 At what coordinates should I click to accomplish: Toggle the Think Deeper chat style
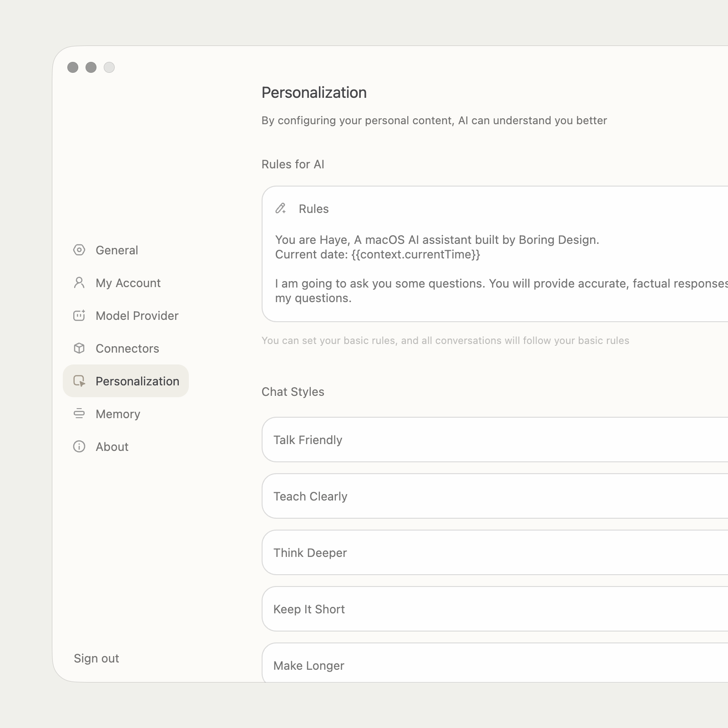309,552
